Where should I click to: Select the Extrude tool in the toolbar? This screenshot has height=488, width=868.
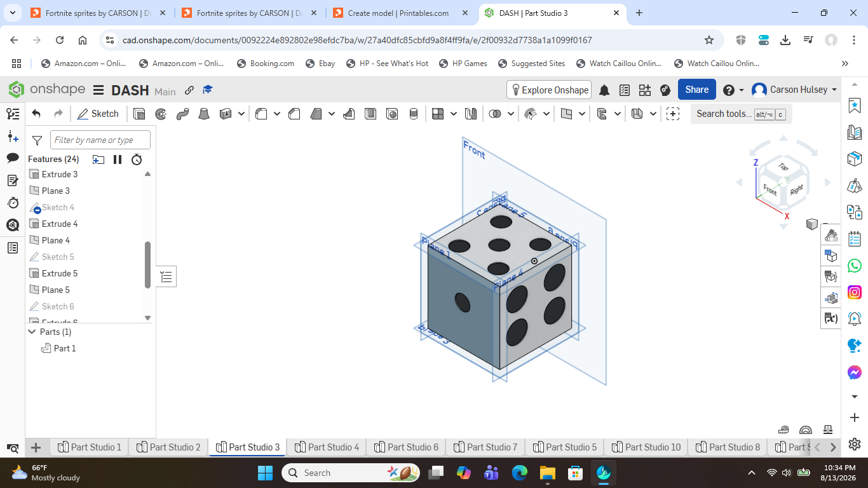tap(139, 114)
